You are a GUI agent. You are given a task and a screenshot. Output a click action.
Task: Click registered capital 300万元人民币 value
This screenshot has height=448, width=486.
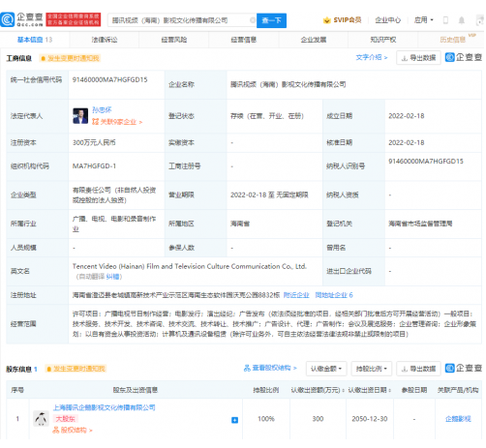94,142
